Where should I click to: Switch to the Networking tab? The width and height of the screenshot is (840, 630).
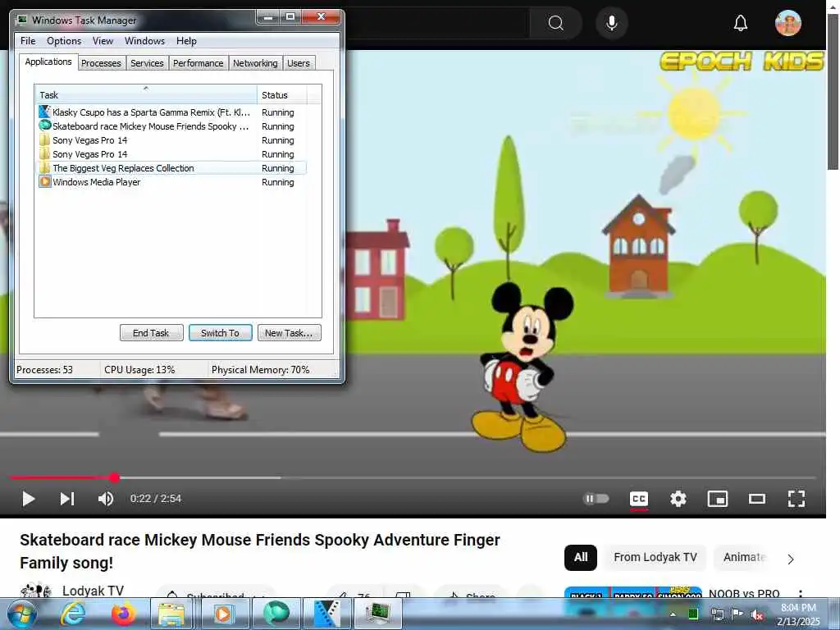tap(255, 63)
